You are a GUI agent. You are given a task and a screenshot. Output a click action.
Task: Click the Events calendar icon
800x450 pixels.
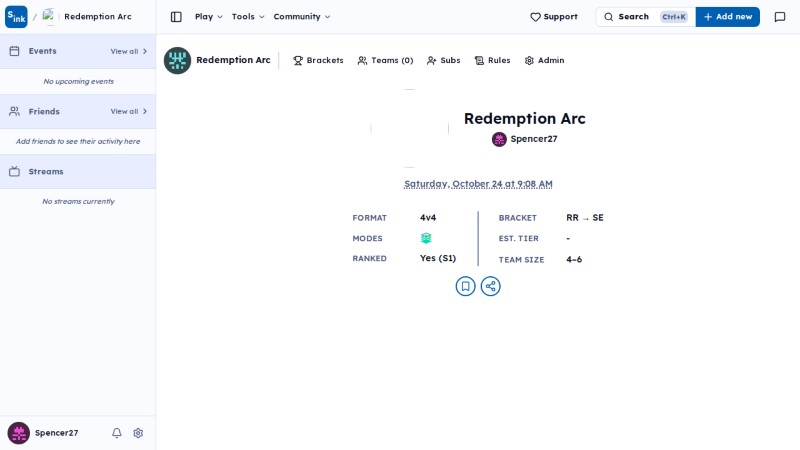coord(14,51)
